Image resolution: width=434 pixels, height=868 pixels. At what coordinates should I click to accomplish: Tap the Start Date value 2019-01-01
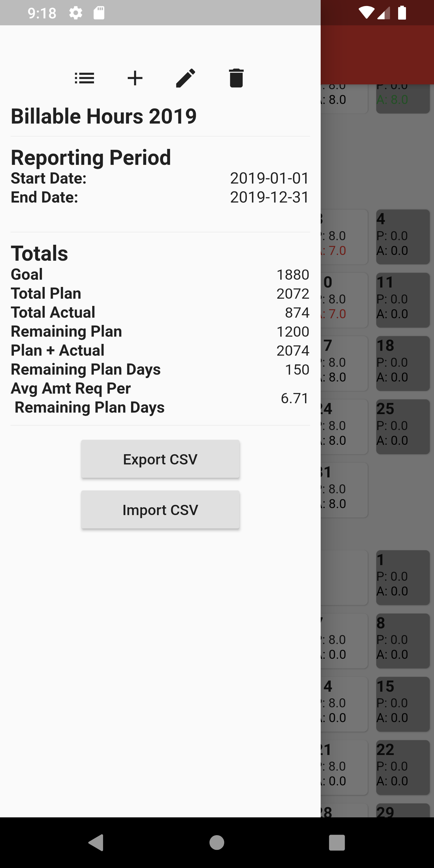pyautogui.click(x=269, y=178)
